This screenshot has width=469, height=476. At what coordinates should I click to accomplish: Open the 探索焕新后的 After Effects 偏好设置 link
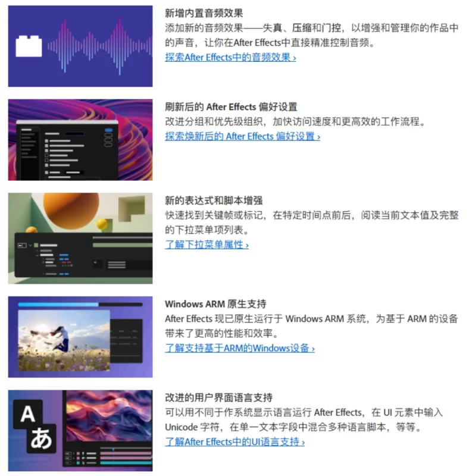[242, 136]
